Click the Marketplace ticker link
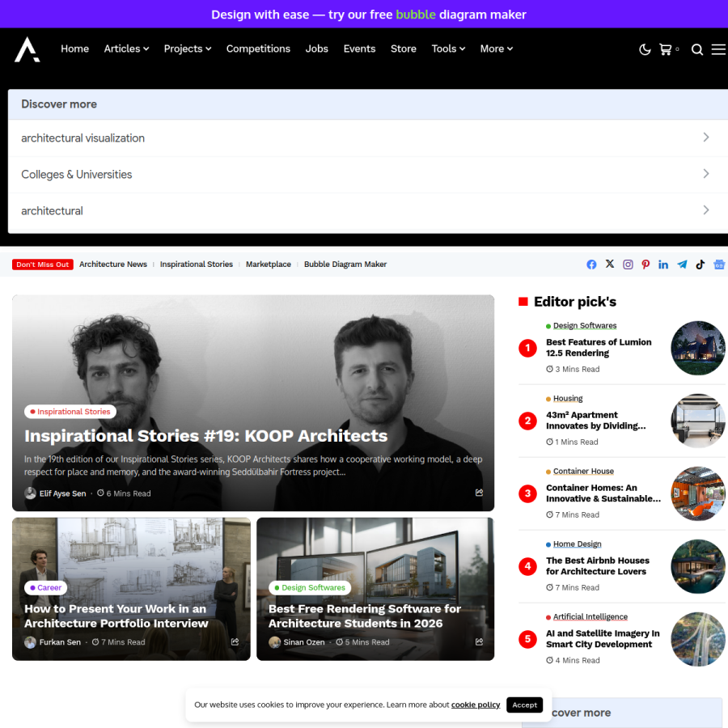The width and height of the screenshot is (728, 728). pyautogui.click(x=269, y=265)
